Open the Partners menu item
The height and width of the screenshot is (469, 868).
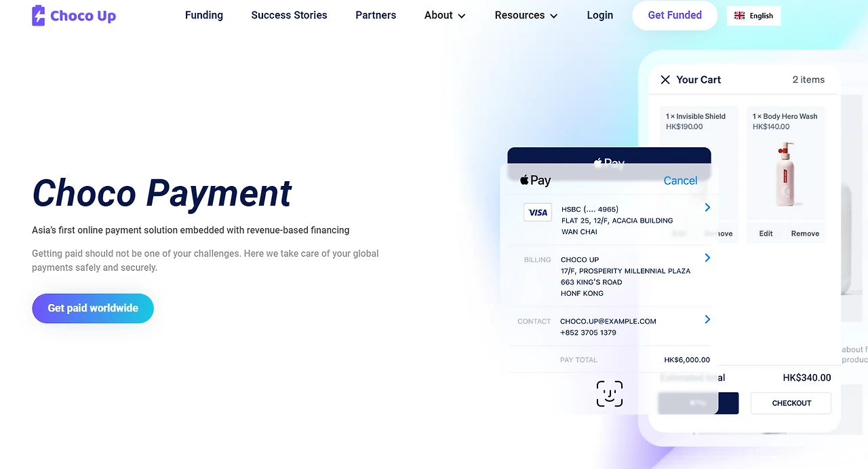pyautogui.click(x=376, y=15)
